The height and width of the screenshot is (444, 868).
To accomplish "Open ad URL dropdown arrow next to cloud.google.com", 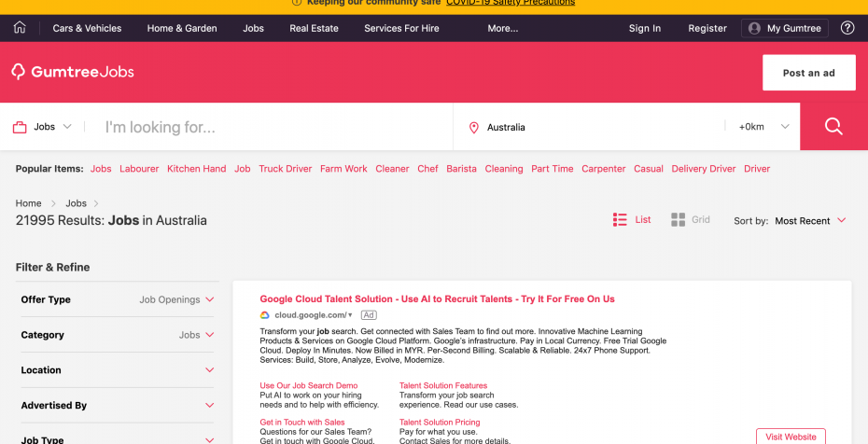I will pyautogui.click(x=350, y=315).
